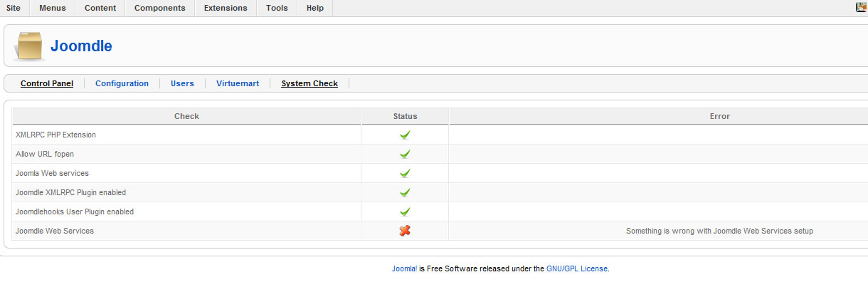Open the Menus menu

coord(53,9)
